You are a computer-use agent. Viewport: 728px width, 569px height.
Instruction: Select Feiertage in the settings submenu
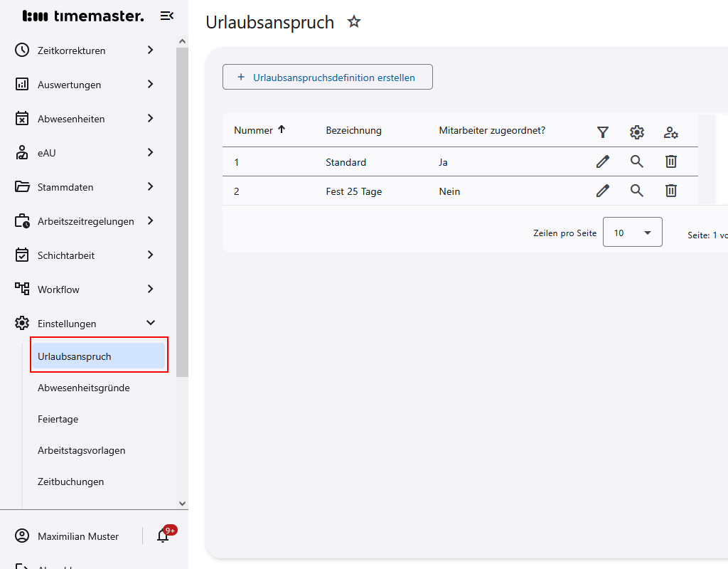click(58, 419)
